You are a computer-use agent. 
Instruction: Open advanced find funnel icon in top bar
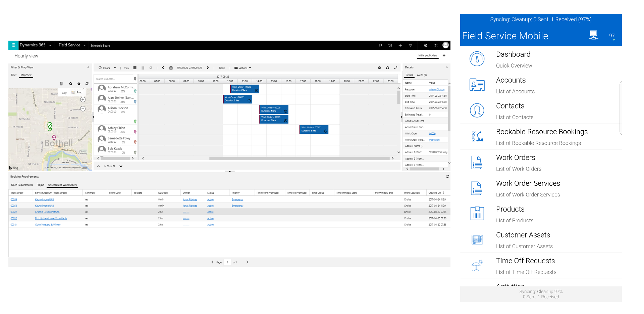tap(410, 45)
